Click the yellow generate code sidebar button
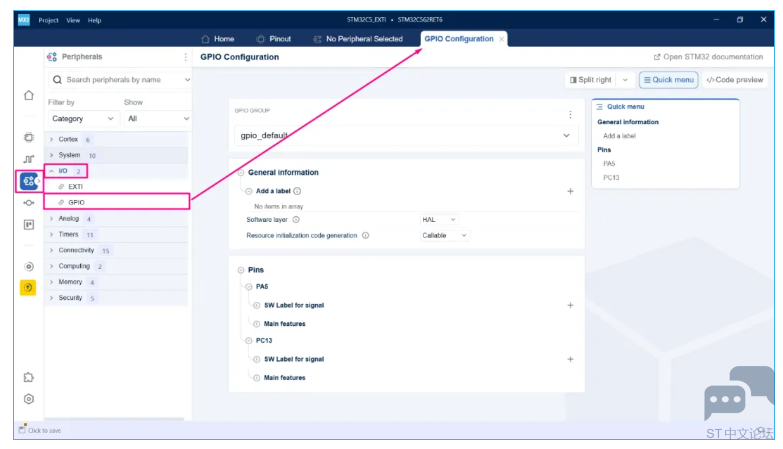 (28, 288)
